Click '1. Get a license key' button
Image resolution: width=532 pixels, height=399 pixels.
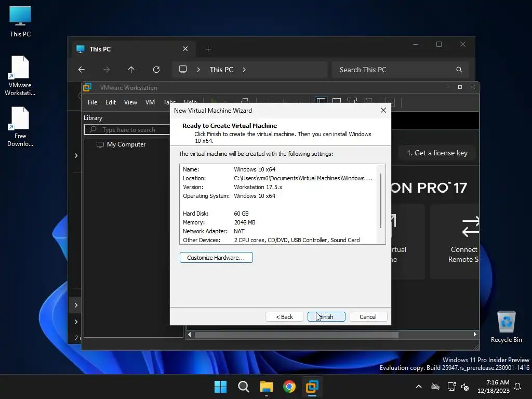point(437,153)
